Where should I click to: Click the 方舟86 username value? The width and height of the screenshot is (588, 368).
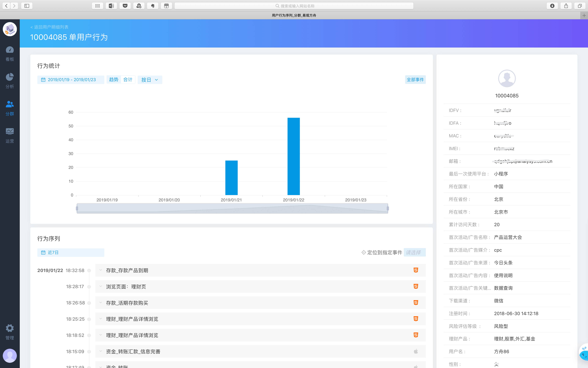(x=501, y=351)
